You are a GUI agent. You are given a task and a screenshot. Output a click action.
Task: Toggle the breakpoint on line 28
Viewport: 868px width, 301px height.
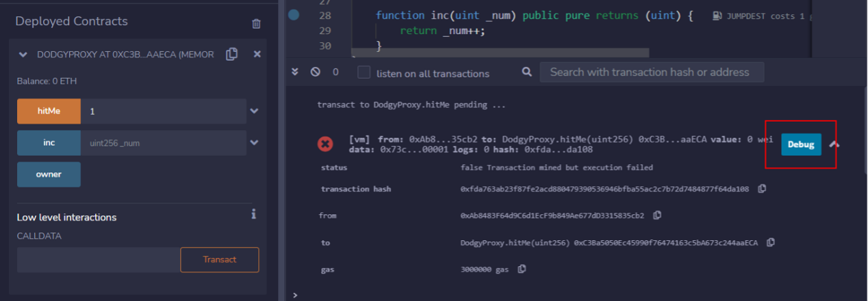tap(294, 15)
